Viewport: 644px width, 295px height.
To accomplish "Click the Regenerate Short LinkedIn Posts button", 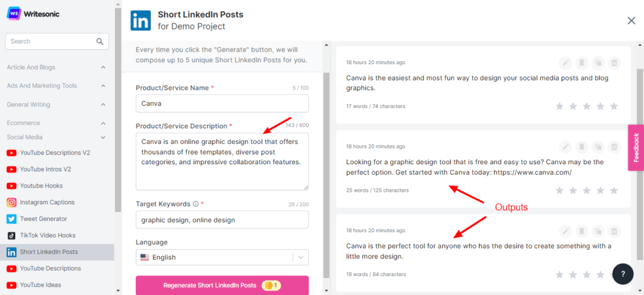I will (222, 285).
